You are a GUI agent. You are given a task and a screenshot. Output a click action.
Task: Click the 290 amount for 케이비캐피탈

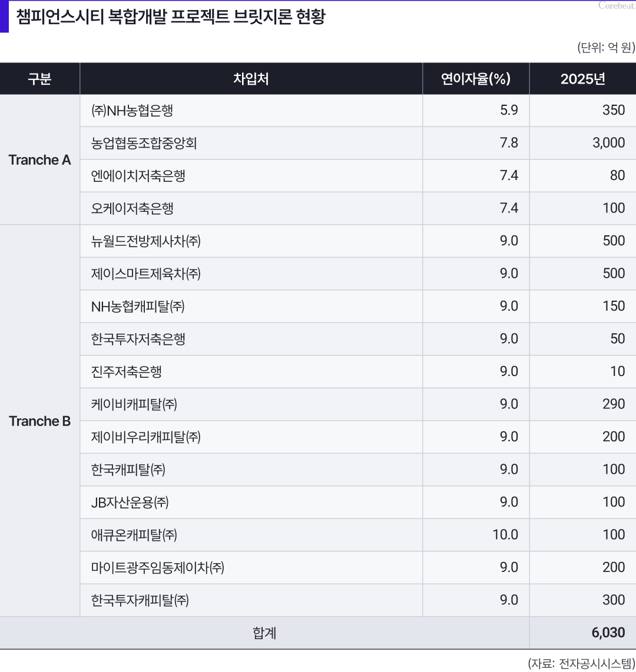(614, 404)
